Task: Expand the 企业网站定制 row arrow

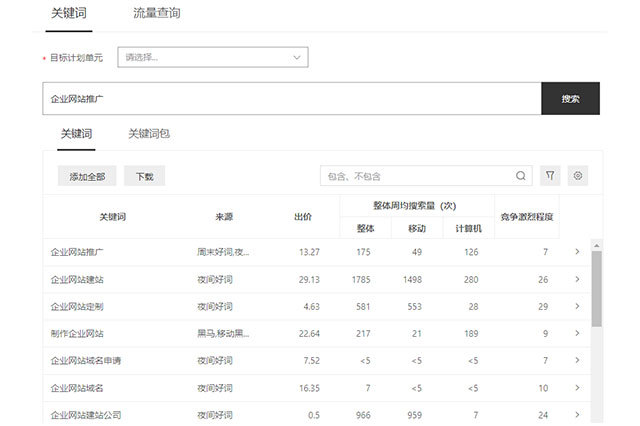Action: coord(577,306)
